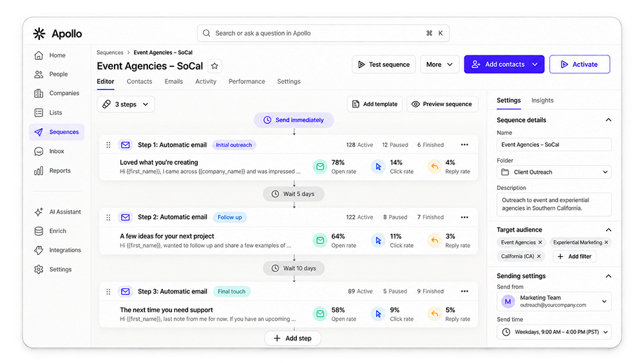
Task: Open the Send from Marketing Team dropdown
Action: click(x=554, y=301)
